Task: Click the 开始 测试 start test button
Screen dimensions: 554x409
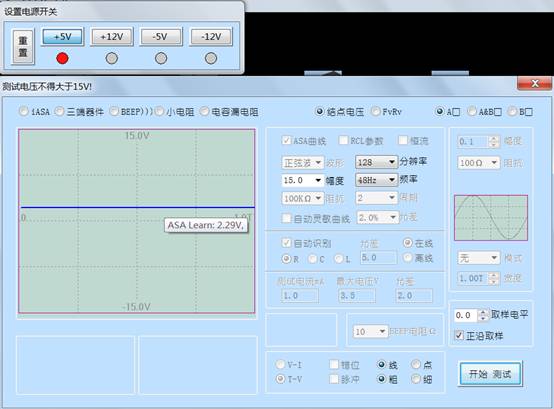Action: pyautogui.click(x=490, y=374)
